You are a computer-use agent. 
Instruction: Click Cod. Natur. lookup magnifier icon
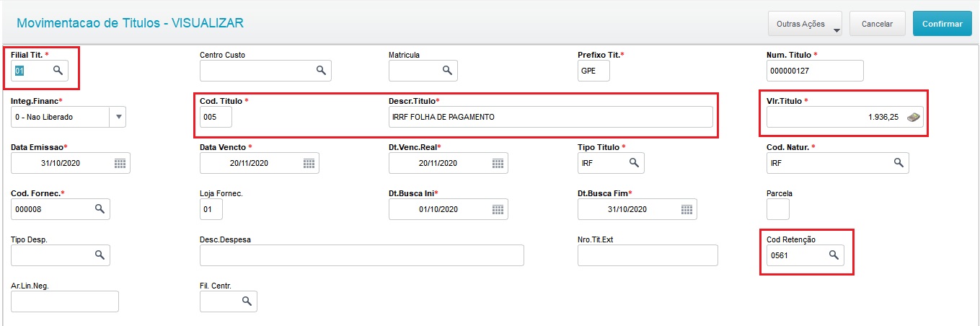click(899, 163)
